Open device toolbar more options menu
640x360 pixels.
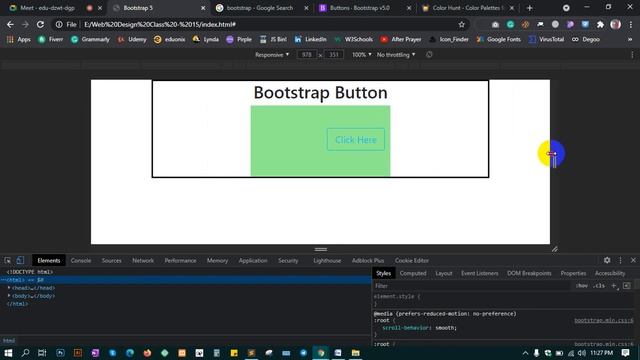pyautogui.click(x=632, y=55)
